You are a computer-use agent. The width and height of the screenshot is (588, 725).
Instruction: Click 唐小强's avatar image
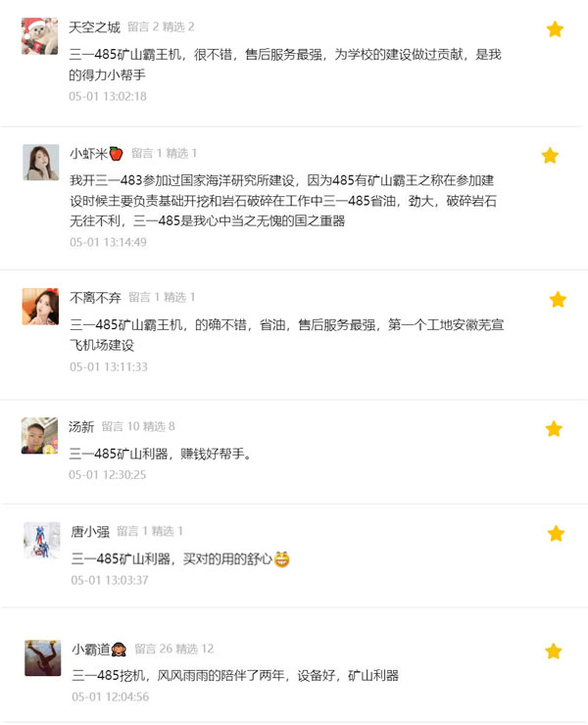41,541
